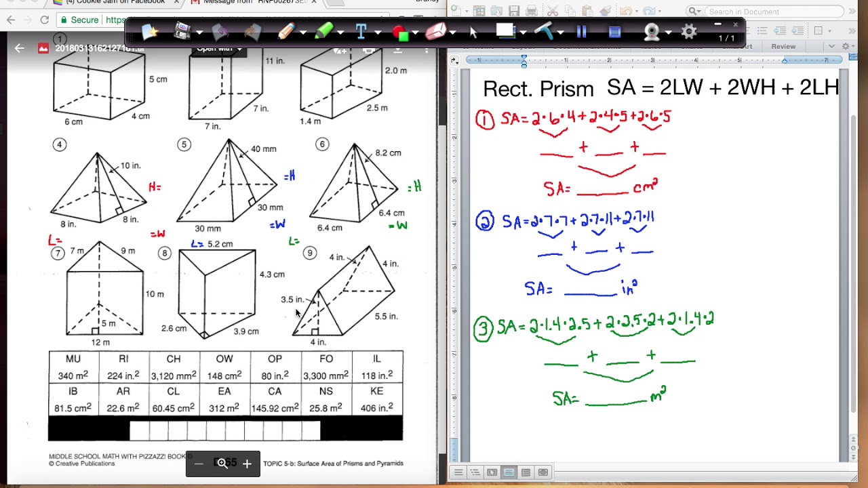The height and width of the screenshot is (488, 868).
Task: Open the webcam options dropdown arrow
Action: [x=669, y=33]
